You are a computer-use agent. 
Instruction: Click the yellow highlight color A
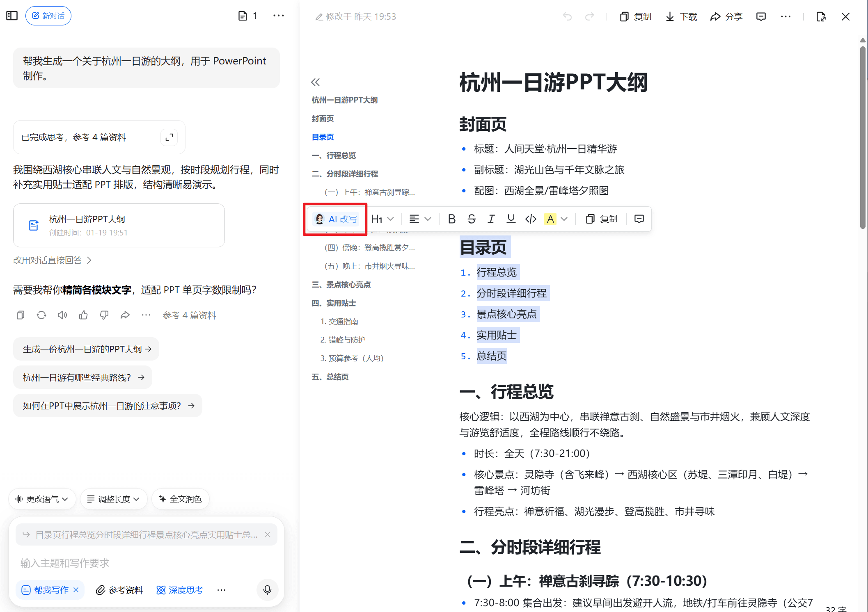pos(550,219)
